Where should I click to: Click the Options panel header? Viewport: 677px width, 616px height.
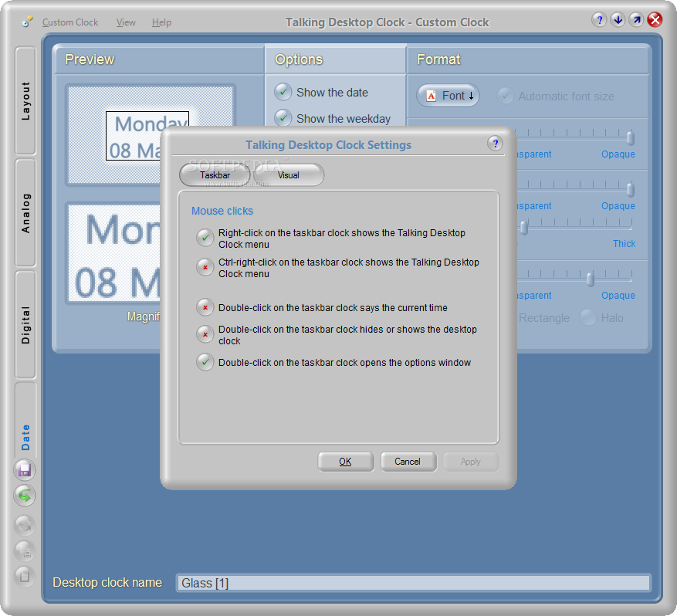336,59
